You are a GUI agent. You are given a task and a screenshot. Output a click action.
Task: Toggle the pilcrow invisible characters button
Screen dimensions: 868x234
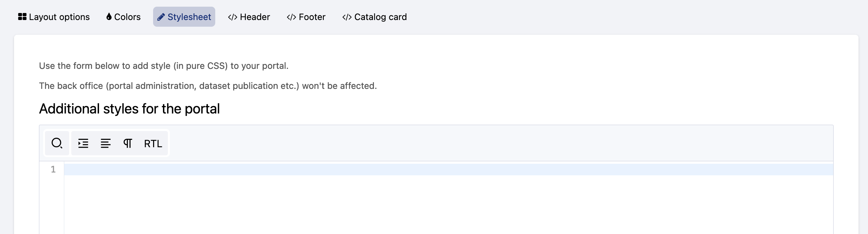(128, 143)
